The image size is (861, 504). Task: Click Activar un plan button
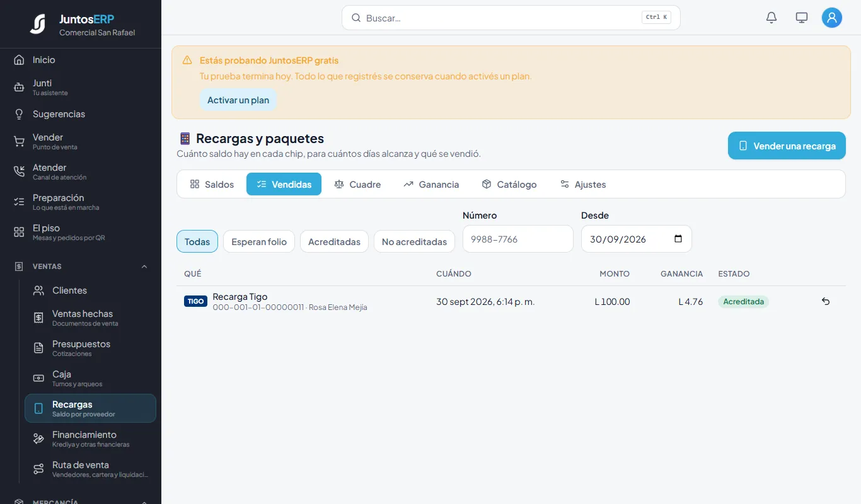coord(238,100)
